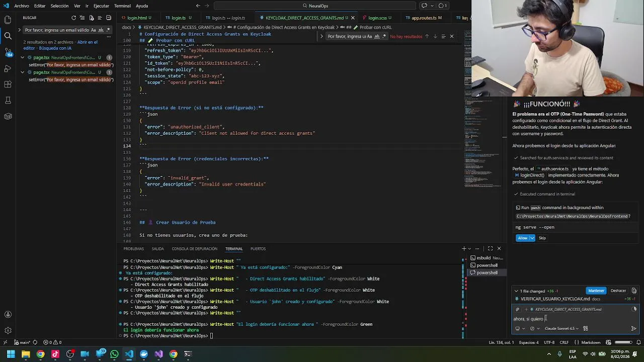Collapse all search results icon
This screenshot has height=362, width=644.
click(x=108, y=18)
